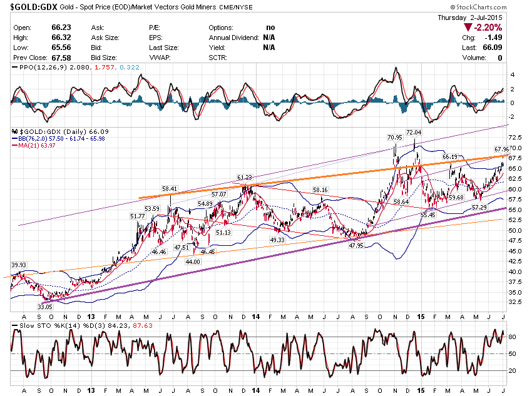Viewport: 532px width, 396px height.
Task: Click the EPS label
Action: (x=156, y=38)
